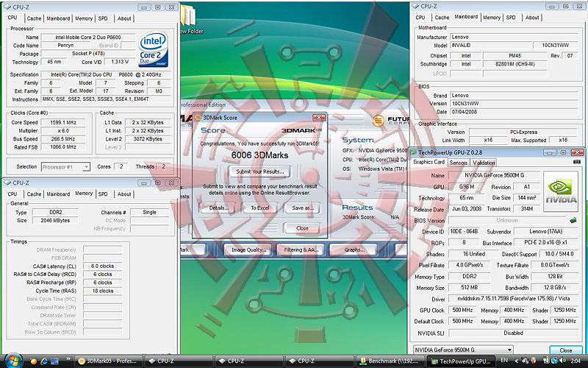The width and height of the screenshot is (588, 368).
Task: Click the 6006 3DMarks score text
Action: (x=259, y=155)
